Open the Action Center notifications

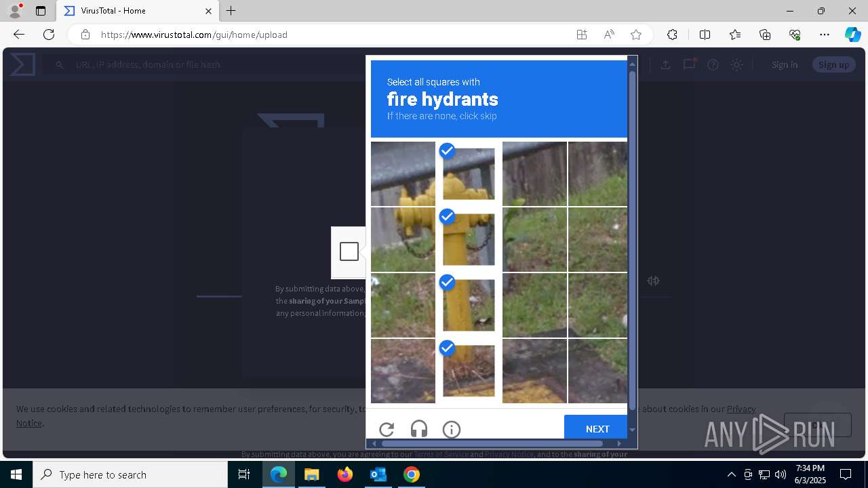point(846,474)
